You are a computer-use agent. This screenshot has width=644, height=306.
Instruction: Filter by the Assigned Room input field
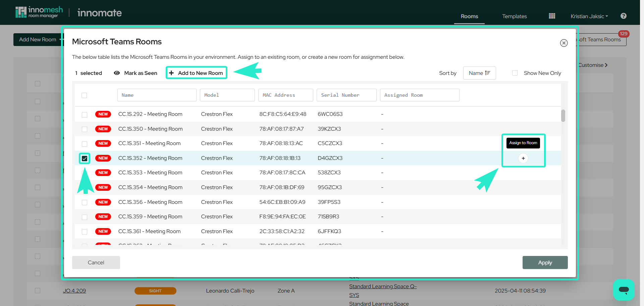pyautogui.click(x=420, y=95)
